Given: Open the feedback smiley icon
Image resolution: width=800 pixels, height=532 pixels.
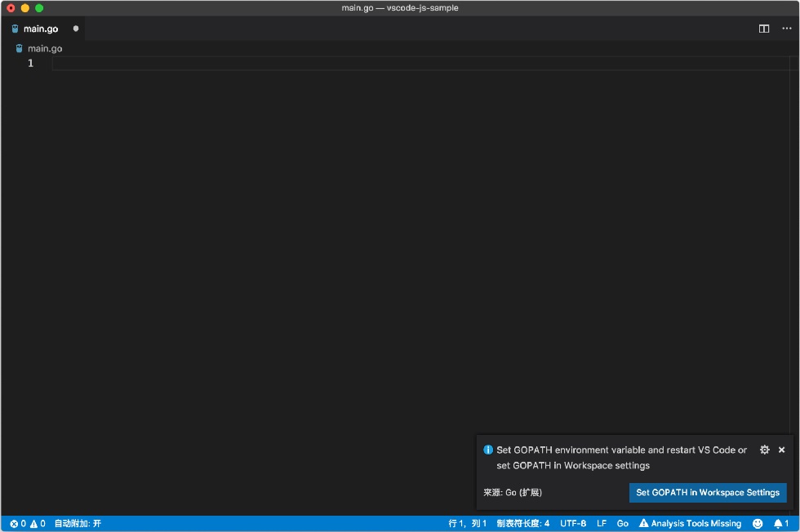Looking at the screenshot, I should click(758, 523).
